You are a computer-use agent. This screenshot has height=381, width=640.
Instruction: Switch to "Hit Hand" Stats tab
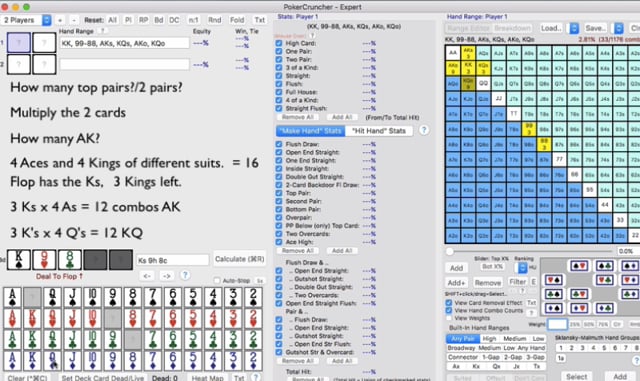[379, 131]
